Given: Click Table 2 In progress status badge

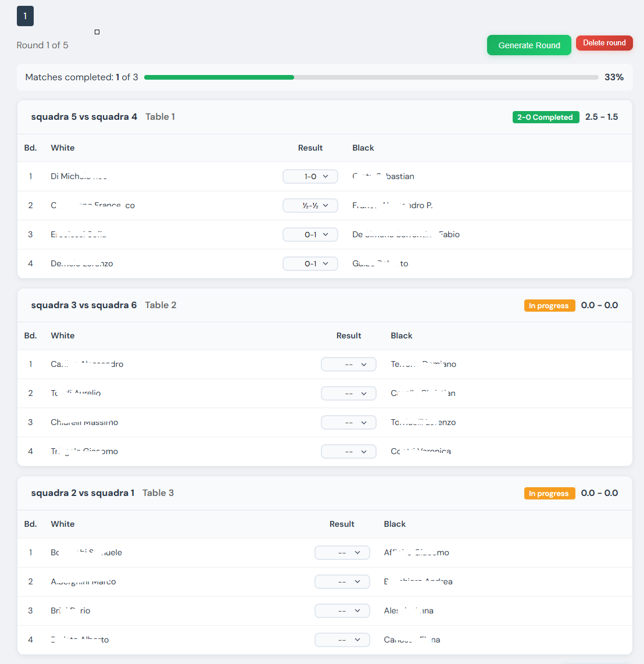Looking at the screenshot, I should [549, 305].
